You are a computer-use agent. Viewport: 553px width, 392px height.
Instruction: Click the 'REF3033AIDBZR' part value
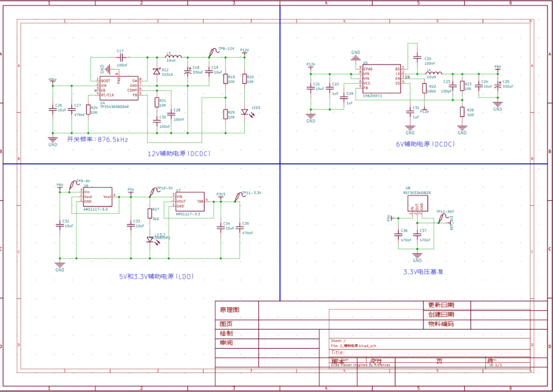click(x=417, y=193)
